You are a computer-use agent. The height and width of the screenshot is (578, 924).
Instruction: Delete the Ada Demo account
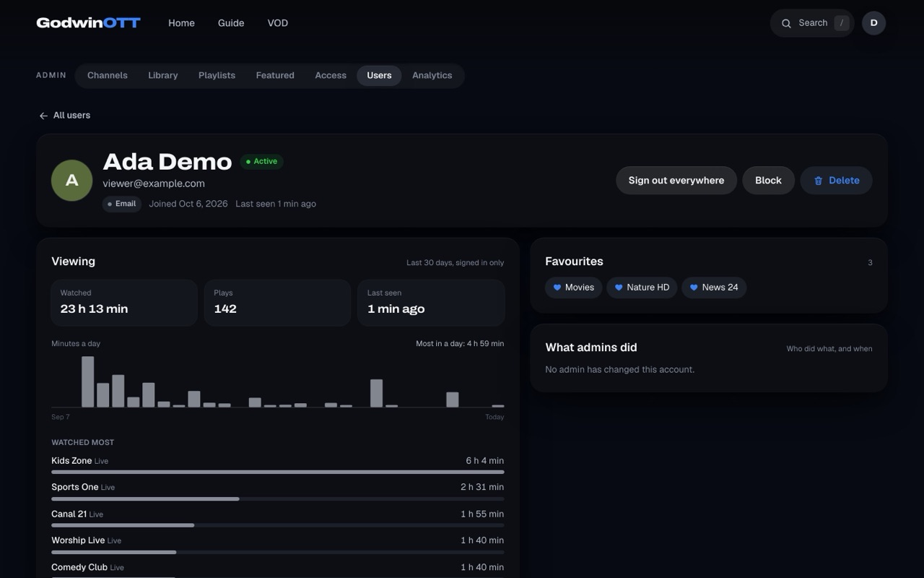pyautogui.click(x=836, y=181)
